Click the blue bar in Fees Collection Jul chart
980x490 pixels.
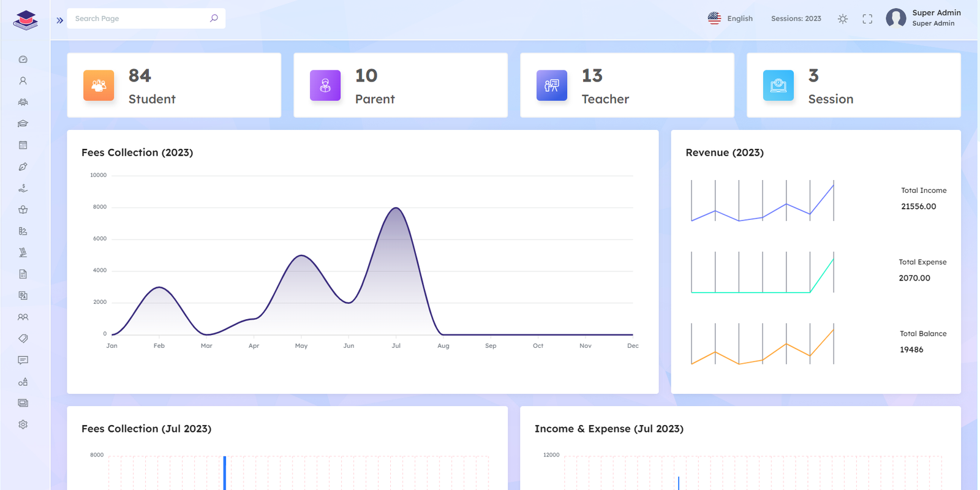(x=225, y=473)
